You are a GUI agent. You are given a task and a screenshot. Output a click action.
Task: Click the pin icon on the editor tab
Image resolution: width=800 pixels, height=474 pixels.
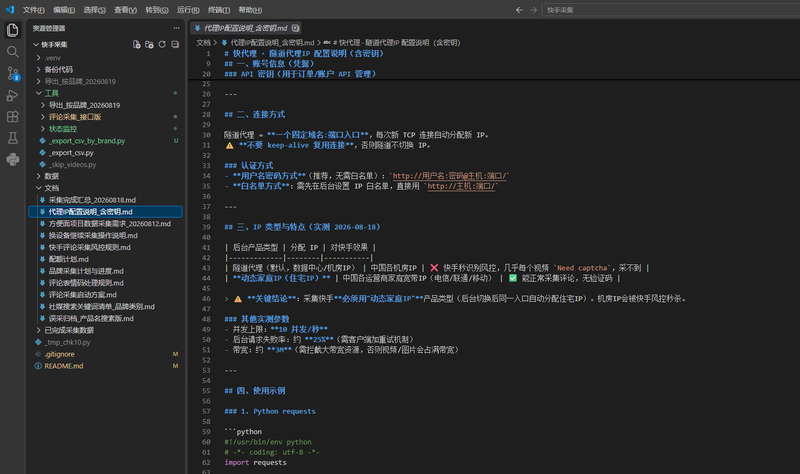point(295,28)
